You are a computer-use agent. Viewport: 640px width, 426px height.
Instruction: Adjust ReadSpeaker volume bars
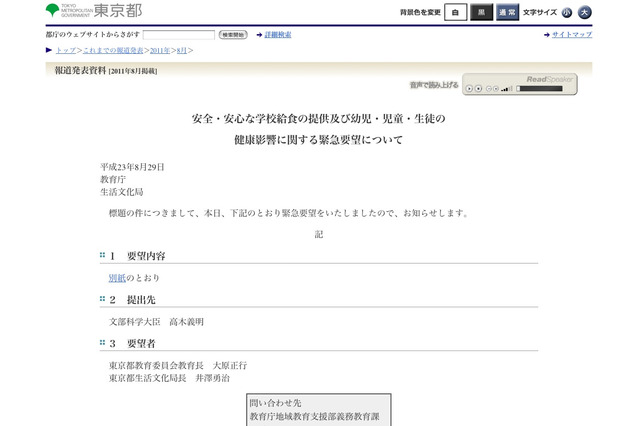(x=507, y=89)
